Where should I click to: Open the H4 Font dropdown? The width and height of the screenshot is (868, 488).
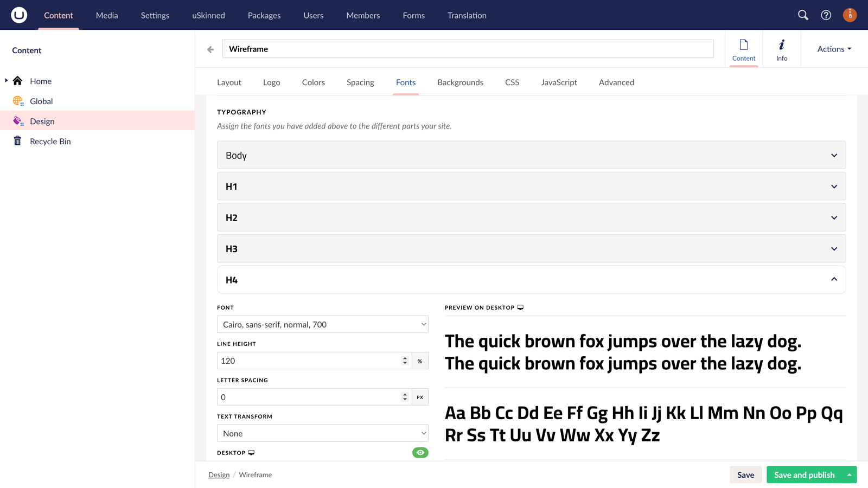[323, 324]
